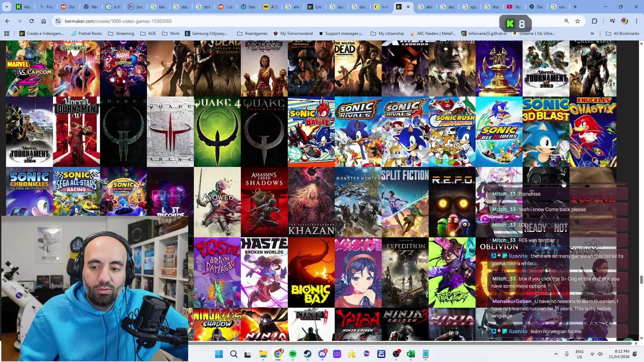Viewport: 644px width, 362px height.
Task: Select the Quake 4 cover
Action: pyautogui.click(x=217, y=132)
